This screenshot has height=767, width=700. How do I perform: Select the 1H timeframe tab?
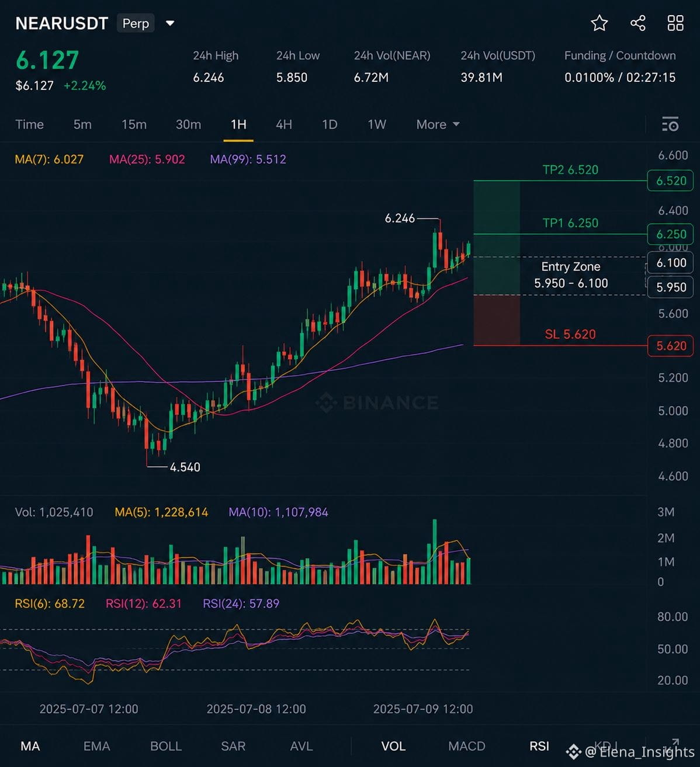[238, 124]
